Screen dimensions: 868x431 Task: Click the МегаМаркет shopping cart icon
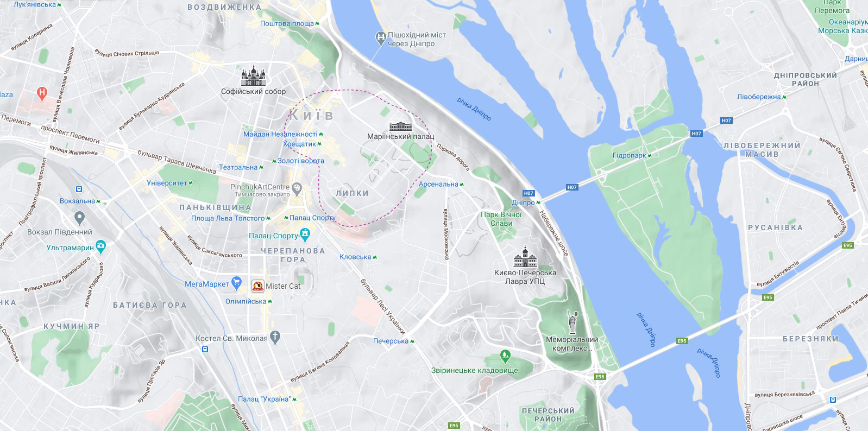click(x=236, y=283)
